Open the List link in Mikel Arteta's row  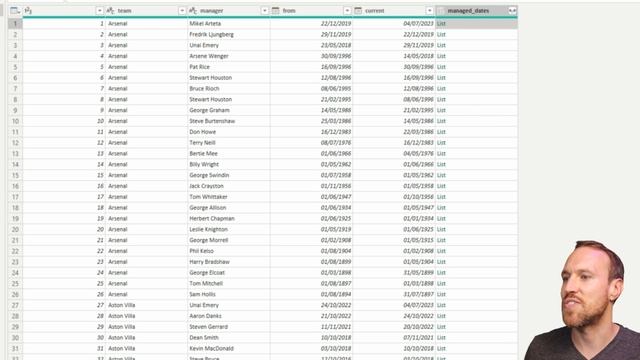click(441, 24)
